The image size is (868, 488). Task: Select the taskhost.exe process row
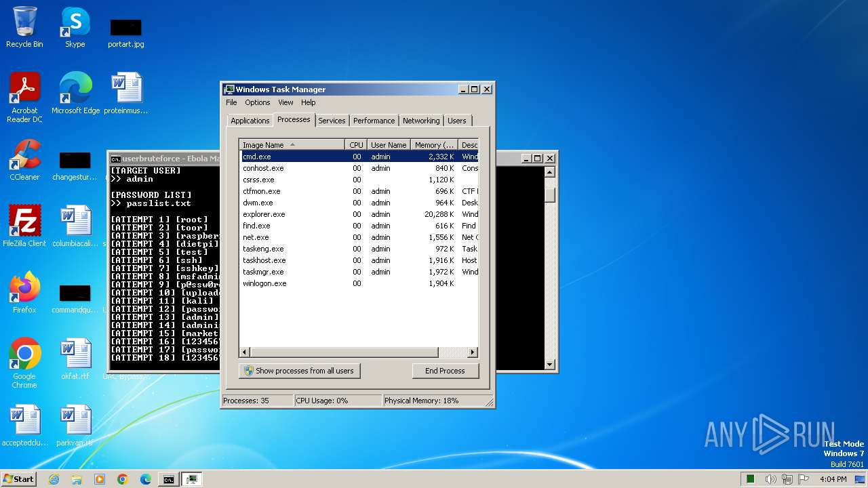[359, 260]
